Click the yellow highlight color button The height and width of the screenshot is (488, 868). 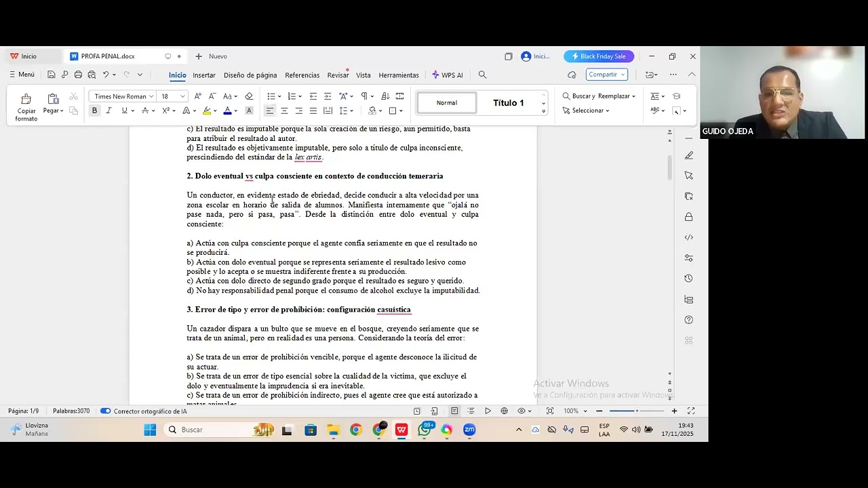tap(207, 110)
